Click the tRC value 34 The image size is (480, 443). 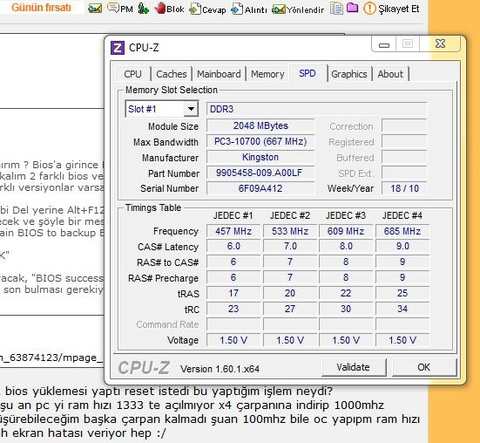click(402, 309)
